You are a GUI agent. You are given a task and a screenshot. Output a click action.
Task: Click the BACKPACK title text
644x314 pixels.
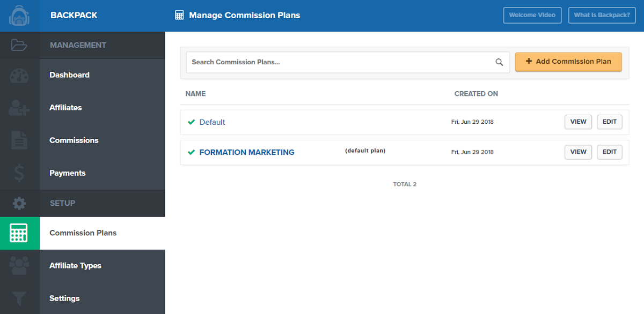click(74, 15)
